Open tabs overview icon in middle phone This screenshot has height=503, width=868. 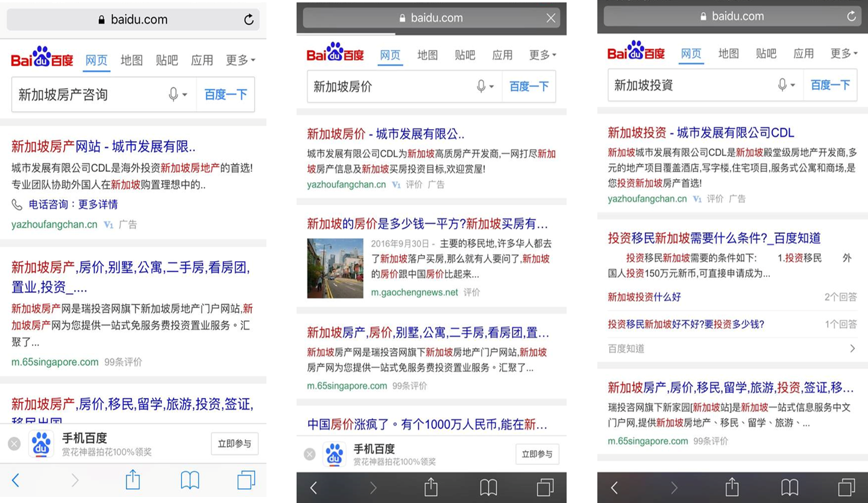545,487
